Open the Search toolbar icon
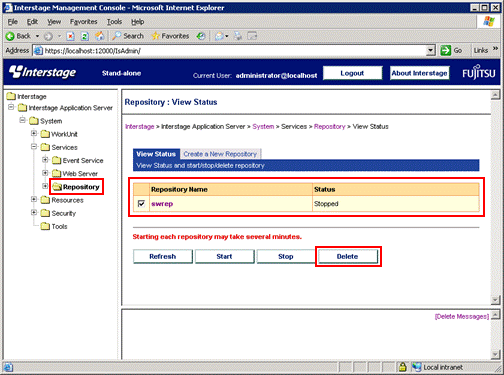The width and height of the screenshot is (504, 375). click(x=117, y=36)
